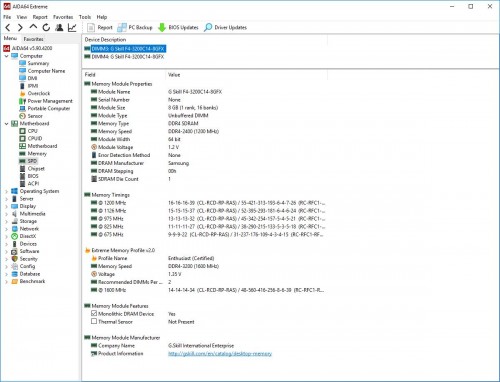
Task: Expand the Server node
Action: [6, 199]
